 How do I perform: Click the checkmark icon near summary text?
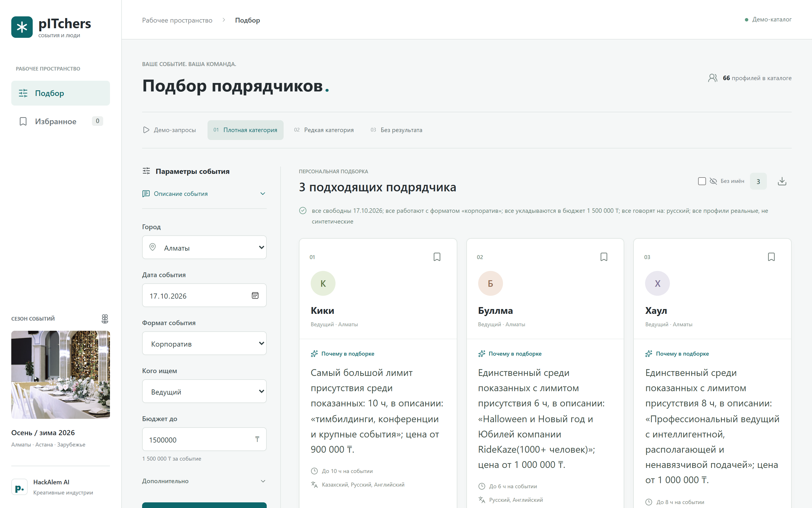coord(303,211)
